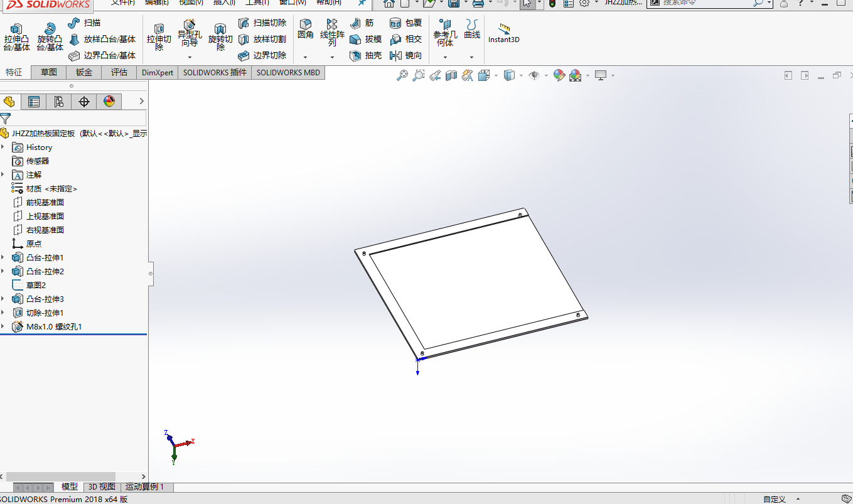Viewport: 853px width, 504px height.
Task: Open the Apply Scene dropdown arrow
Action: [587, 76]
